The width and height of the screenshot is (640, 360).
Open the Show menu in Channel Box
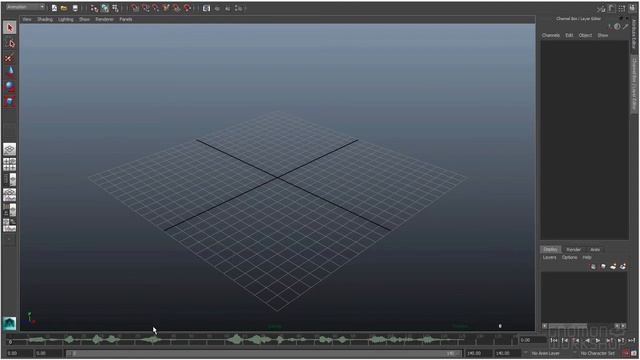tap(602, 36)
